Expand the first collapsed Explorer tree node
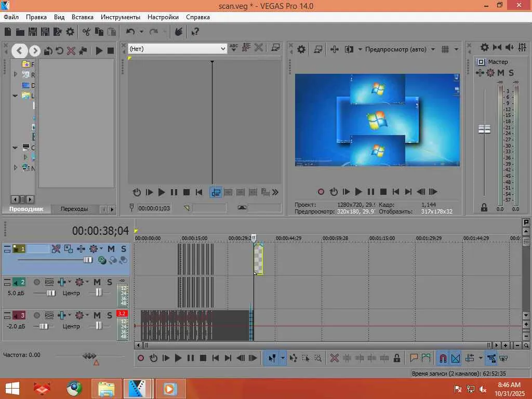Screen dimensions: 532x399 click(x=15, y=74)
